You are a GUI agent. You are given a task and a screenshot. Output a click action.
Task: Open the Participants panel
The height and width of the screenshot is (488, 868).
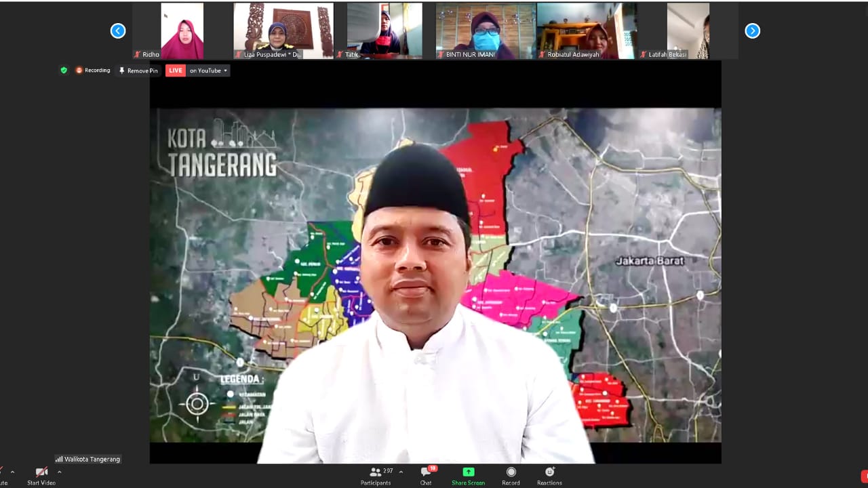coord(376,476)
